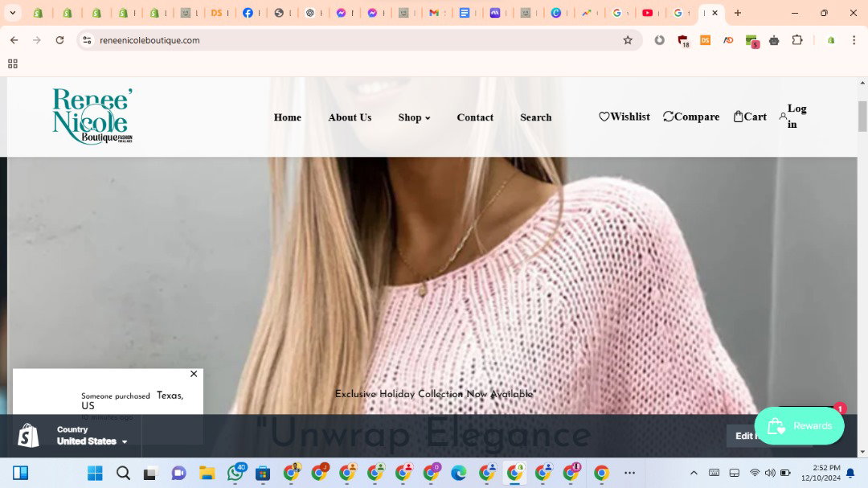Go to Home in the navigation
The width and height of the screenshot is (868, 488).
click(x=287, y=117)
